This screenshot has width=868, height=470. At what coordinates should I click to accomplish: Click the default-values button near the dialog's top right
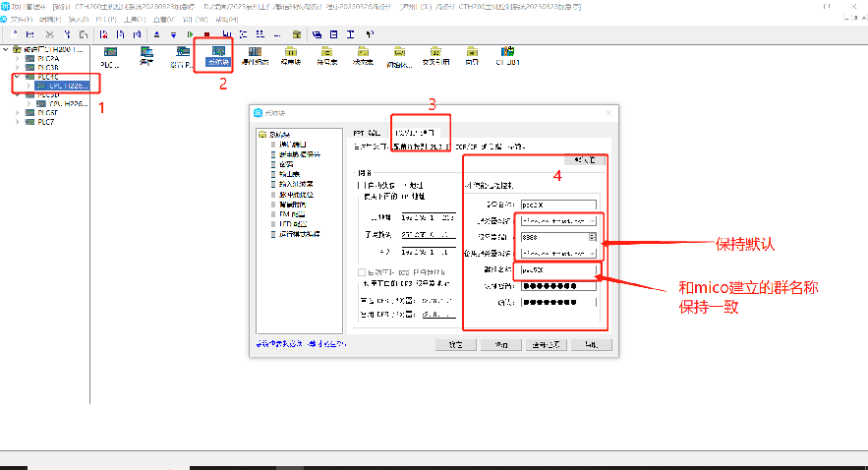(x=585, y=160)
